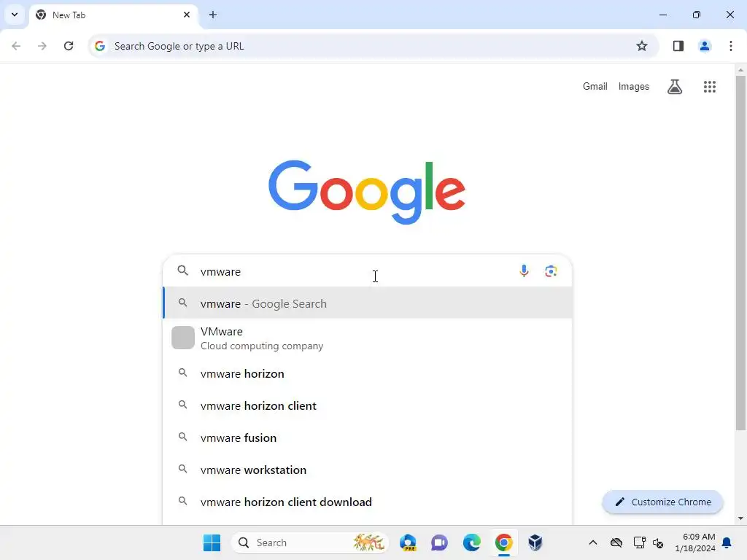
Task: Choose vmware horizon client download suggestion
Action: tap(368, 502)
